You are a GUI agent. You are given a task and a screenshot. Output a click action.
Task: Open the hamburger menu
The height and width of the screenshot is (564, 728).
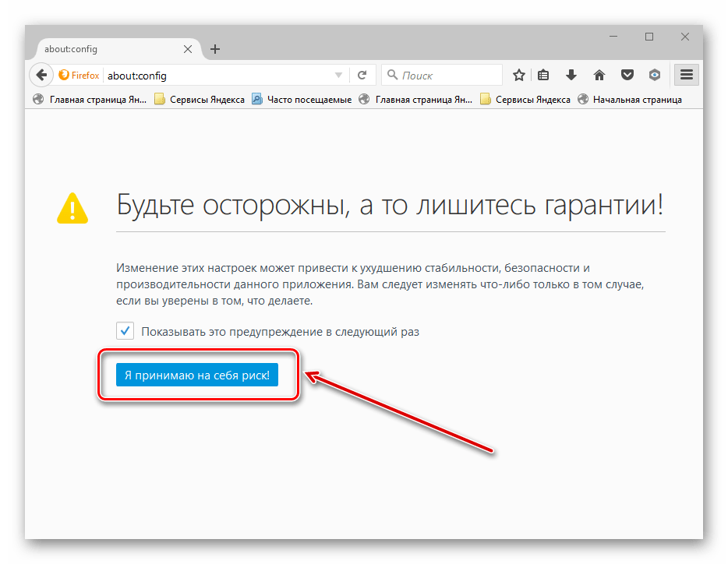(687, 75)
